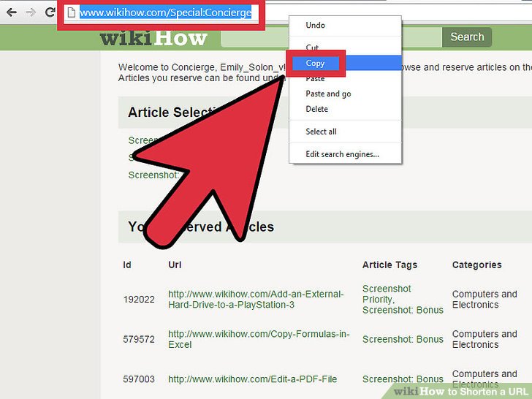
Task: Open Edit search engines option
Action: (342, 154)
